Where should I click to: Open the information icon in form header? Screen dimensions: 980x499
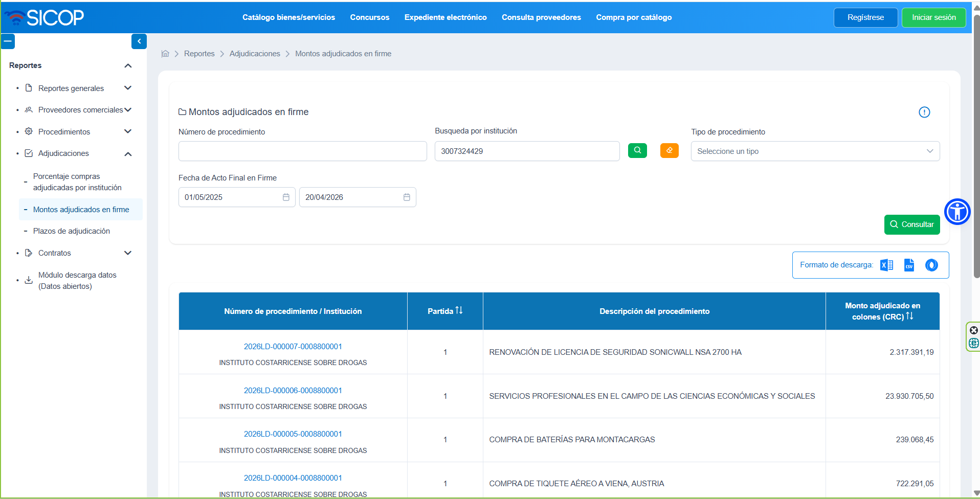924,112
